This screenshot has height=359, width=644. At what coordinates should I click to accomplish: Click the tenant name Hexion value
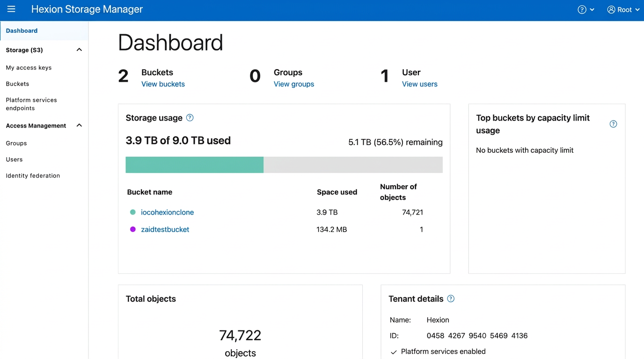[x=438, y=320]
